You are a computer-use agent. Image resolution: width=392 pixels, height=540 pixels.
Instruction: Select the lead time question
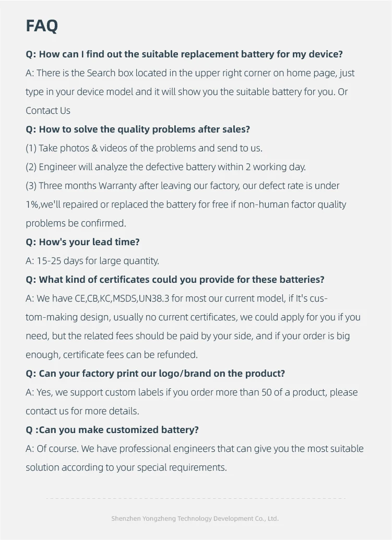click(x=82, y=242)
